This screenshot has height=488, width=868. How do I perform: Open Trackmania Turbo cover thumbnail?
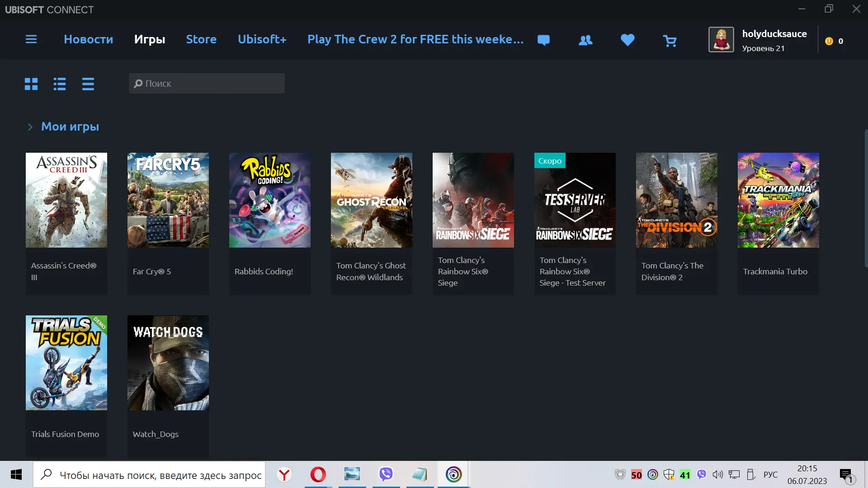click(x=778, y=200)
